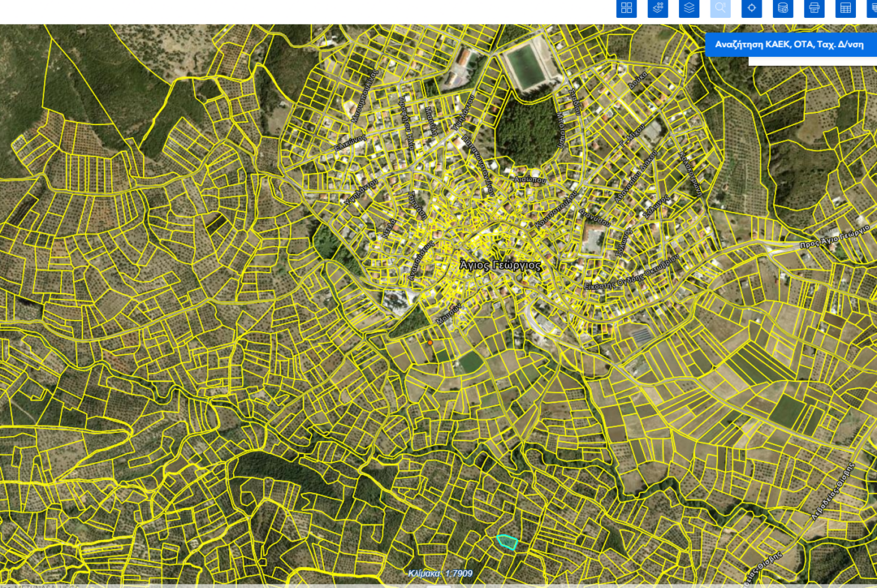This screenshot has width=877, height=588.
Task: Click the Κλίμακα 1:7909 scale text
Action: click(440, 574)
